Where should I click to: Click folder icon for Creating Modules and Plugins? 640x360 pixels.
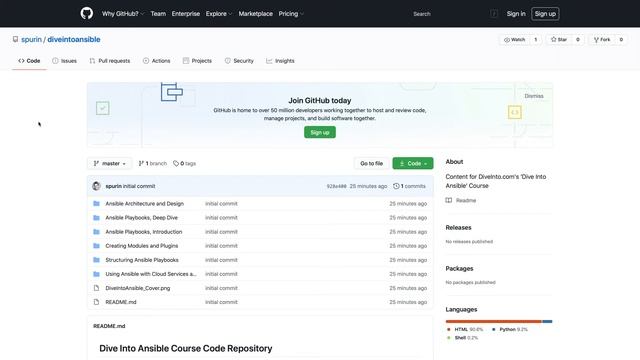coord(96,246)
